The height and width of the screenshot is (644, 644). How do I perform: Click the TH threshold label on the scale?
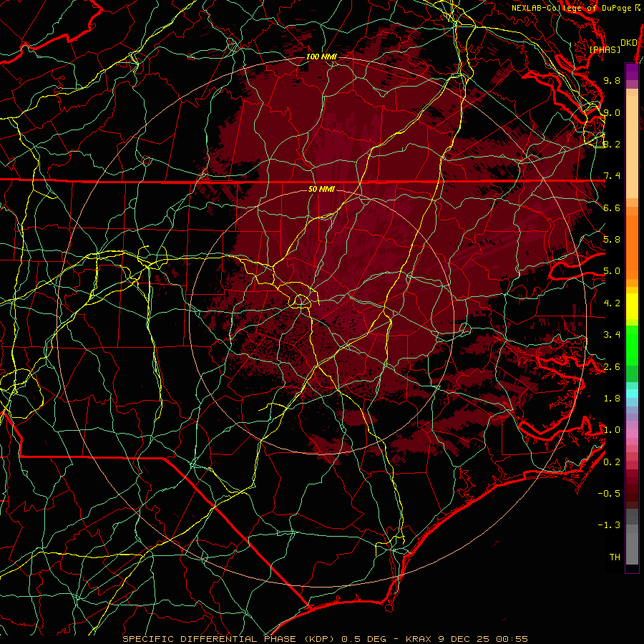(615, 557)
